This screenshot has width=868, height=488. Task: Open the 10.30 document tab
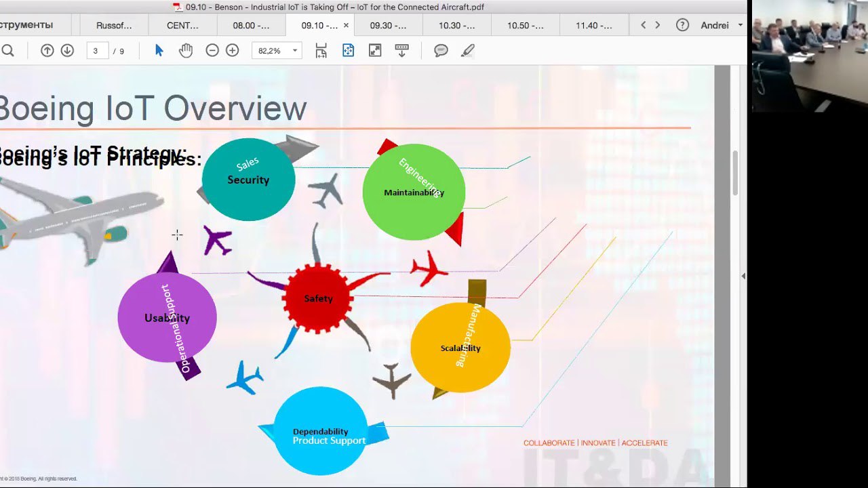click(457, 25)
